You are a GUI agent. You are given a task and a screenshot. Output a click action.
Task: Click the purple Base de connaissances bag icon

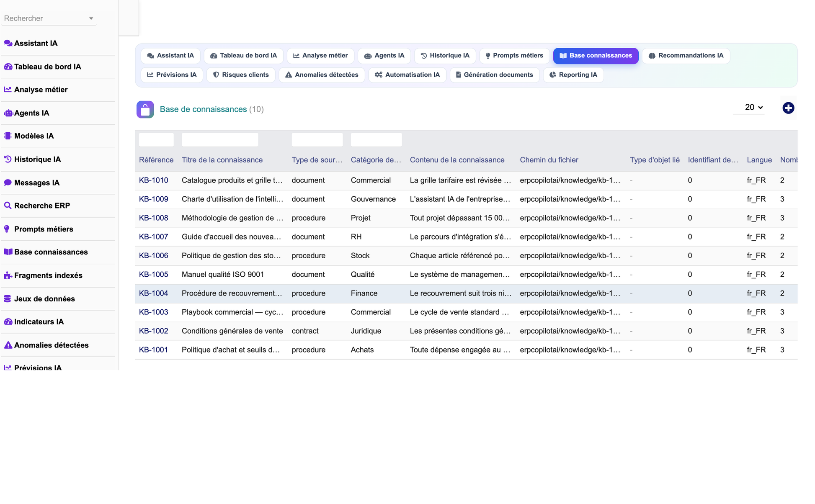145,110
